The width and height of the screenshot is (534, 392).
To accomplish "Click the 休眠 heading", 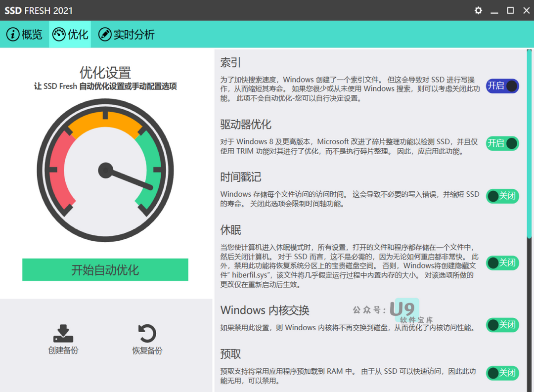I will (230, 230).
